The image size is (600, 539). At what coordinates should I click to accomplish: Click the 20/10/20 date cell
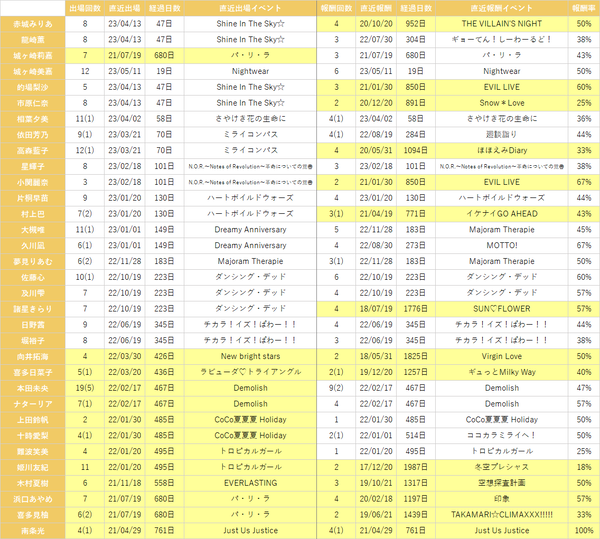click(x=376, y=24)
